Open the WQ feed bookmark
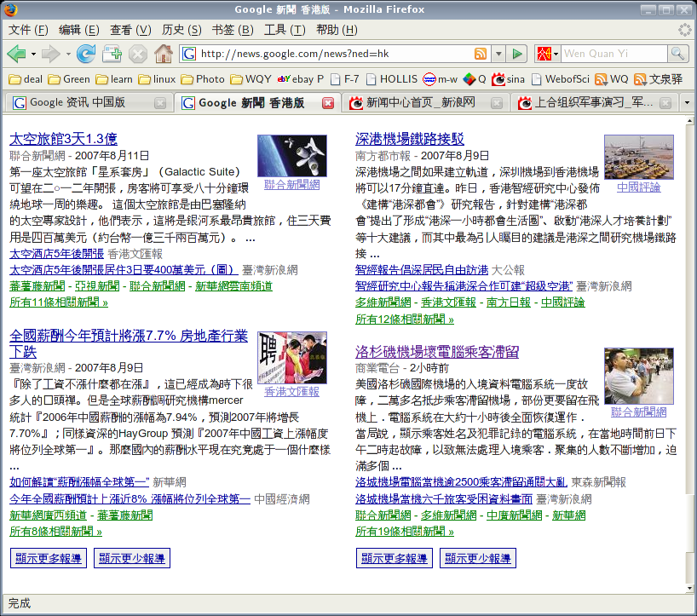The image size is (697, 616). pos(612,79)
